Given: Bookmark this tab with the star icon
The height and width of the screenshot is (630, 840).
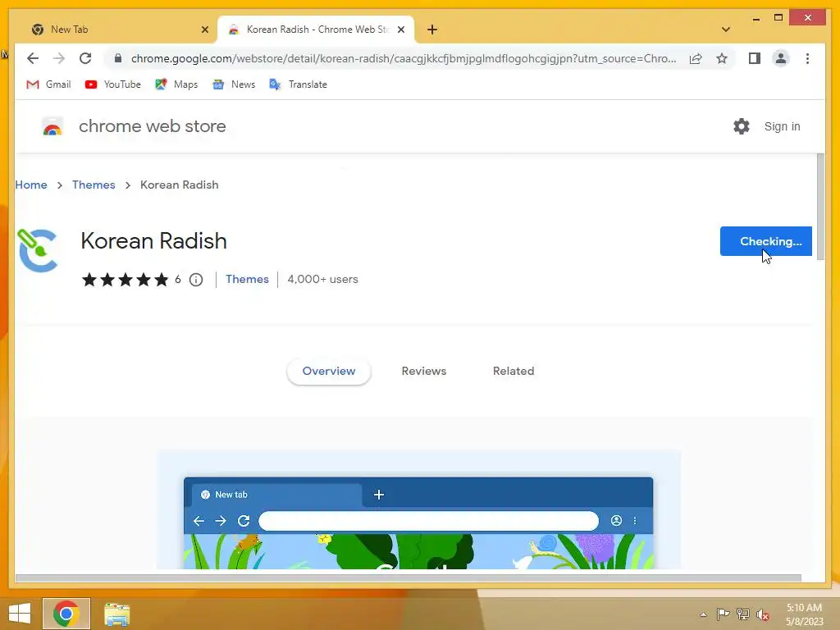Looking at the screenshot, I should pyautogui.click(x=722, y=58).
